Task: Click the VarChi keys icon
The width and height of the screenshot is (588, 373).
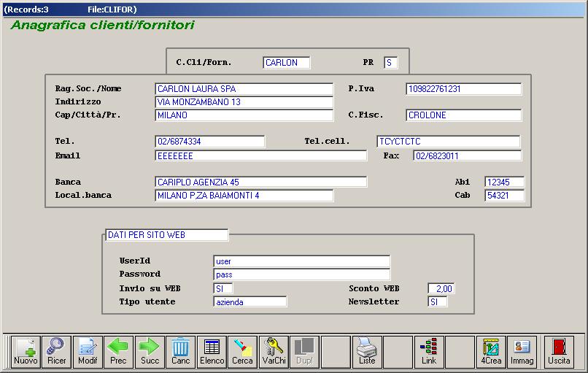Action: 274,352
